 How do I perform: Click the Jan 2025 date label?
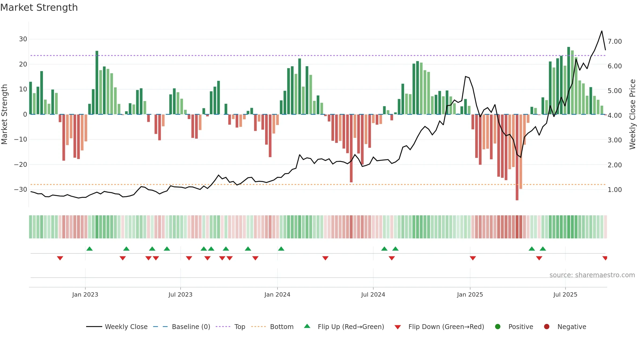470,295
